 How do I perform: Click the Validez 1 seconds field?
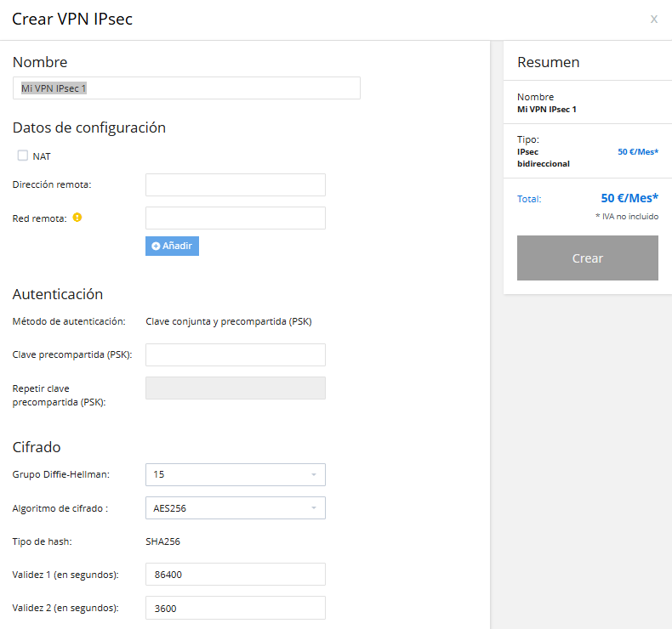pos(236,575)
